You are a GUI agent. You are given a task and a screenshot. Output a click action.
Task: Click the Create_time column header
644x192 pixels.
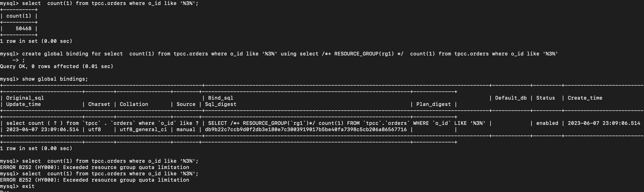pos(585,98)
